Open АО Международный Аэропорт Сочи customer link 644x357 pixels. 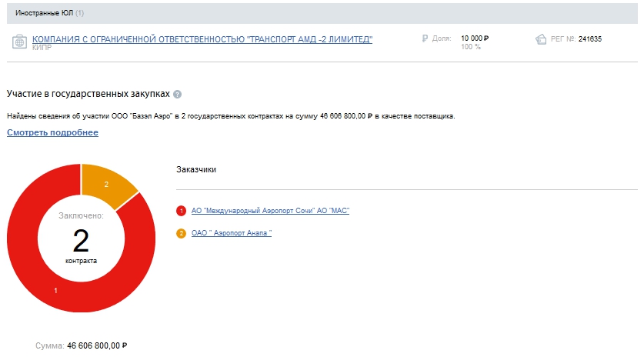[x=270, y=210]
